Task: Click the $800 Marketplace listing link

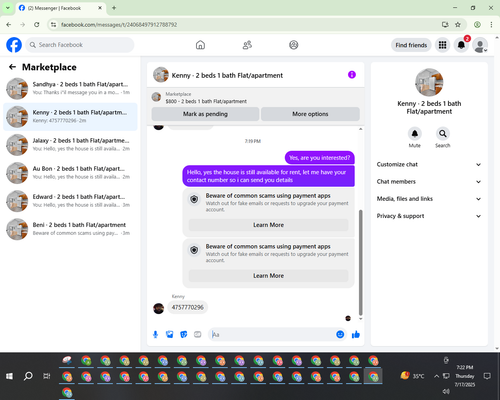Action: coord(206,101)
